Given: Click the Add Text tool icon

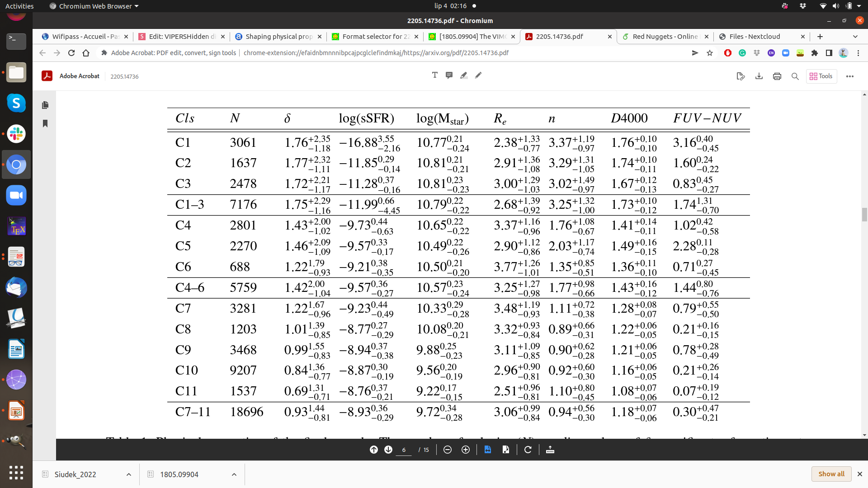Looking at the screenshot, I should coord(434,75).
